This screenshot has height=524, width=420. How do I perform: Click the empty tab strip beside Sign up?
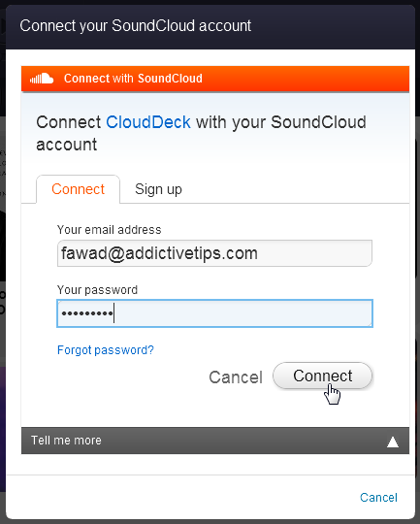pyautogui.click(x=298, y=190)
